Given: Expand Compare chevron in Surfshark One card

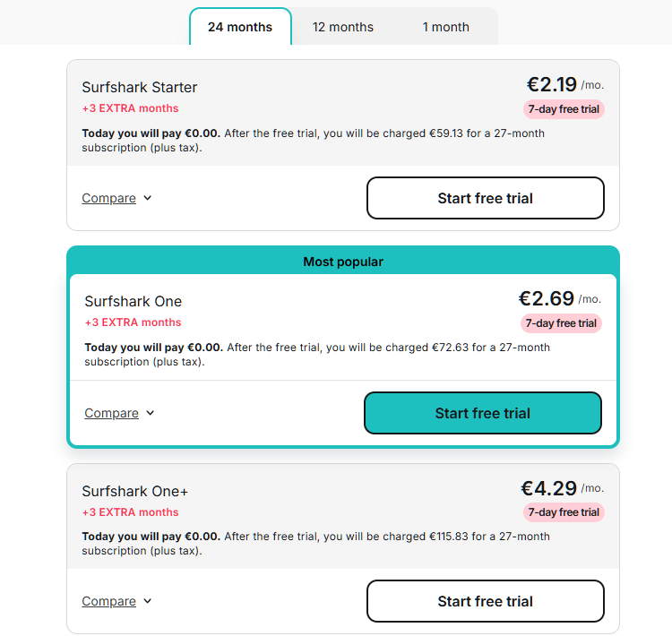Looking at the screenshot, I should (x=151, y=413).
